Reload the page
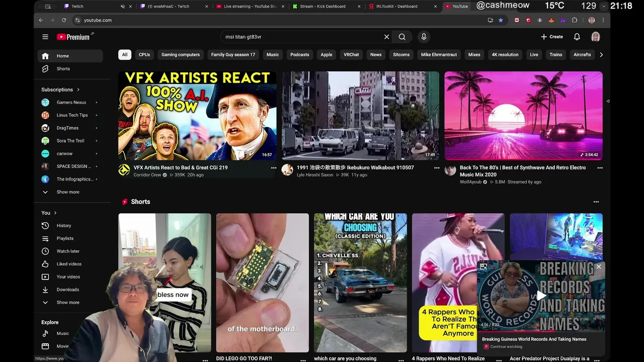644x362 pixels. click(x=64, y=20)
